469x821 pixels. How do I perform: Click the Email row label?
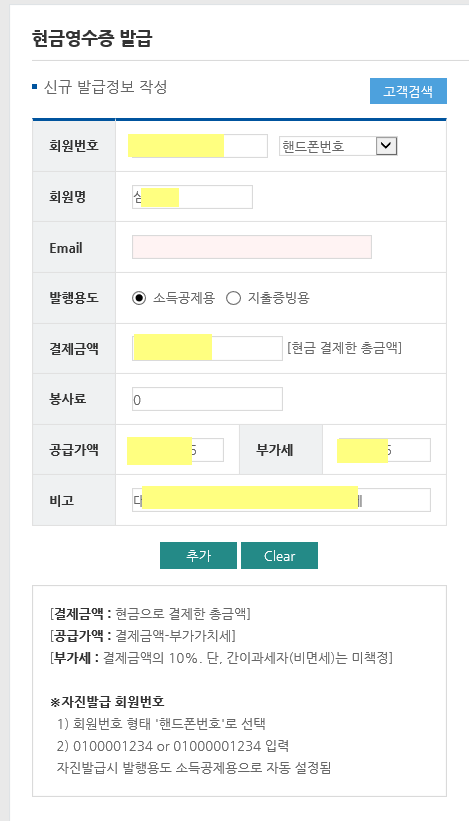tap(66, 248)
